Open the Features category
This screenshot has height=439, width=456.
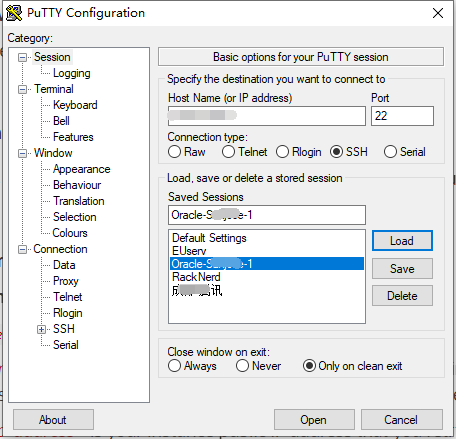73,137
